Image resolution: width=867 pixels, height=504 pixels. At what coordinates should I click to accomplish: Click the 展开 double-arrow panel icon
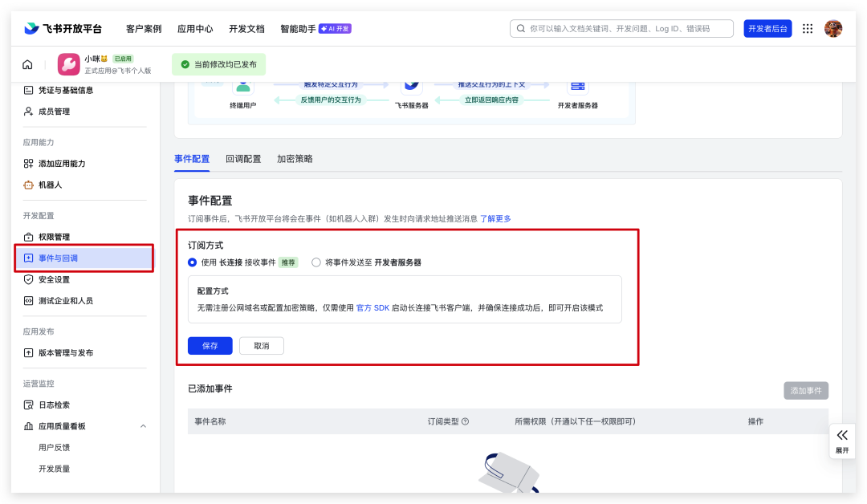tap(841, 434)
